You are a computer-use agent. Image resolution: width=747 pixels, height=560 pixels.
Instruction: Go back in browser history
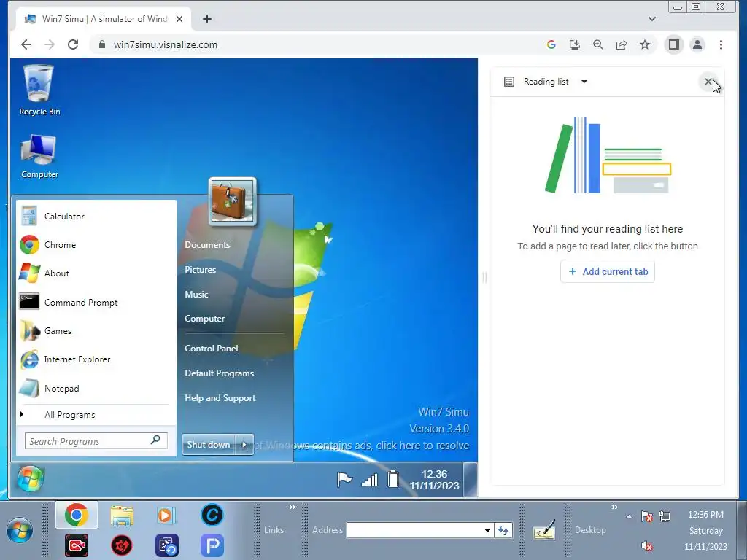tap(26, 44)
